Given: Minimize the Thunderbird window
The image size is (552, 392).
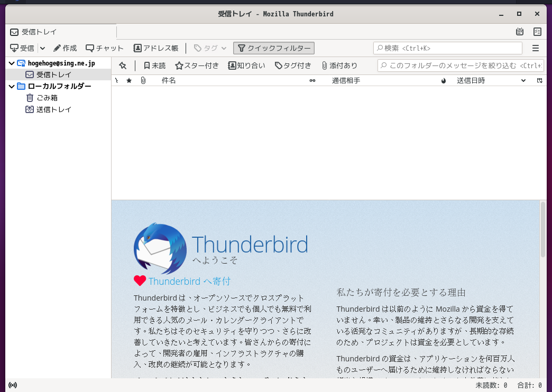Looking at the screenshot, I should click(x=501, y=14).
